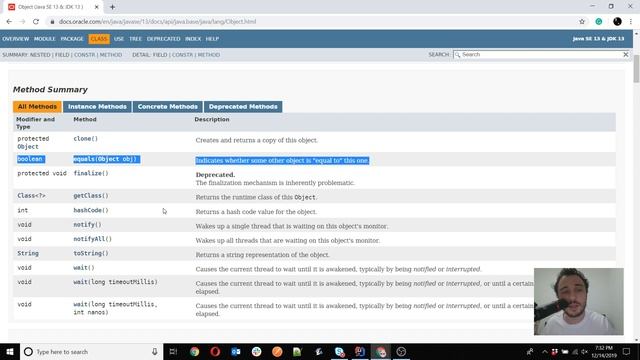Click the browser address bar URL
Screen dimensions: 640x360
click(158, 22)
